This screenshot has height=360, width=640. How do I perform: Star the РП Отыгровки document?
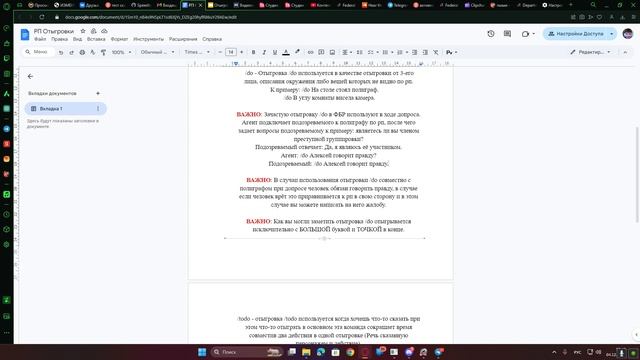pyautogui.click(x=83, y=31)
